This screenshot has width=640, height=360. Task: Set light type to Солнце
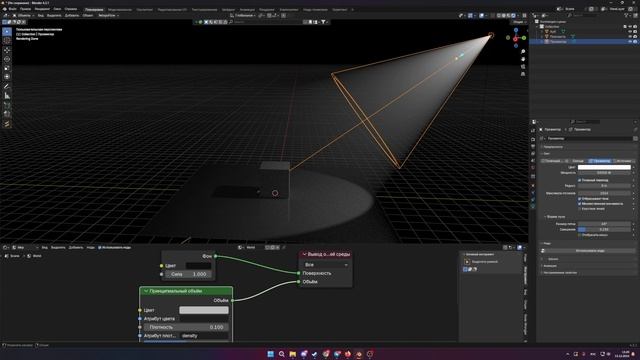(576, 161)
